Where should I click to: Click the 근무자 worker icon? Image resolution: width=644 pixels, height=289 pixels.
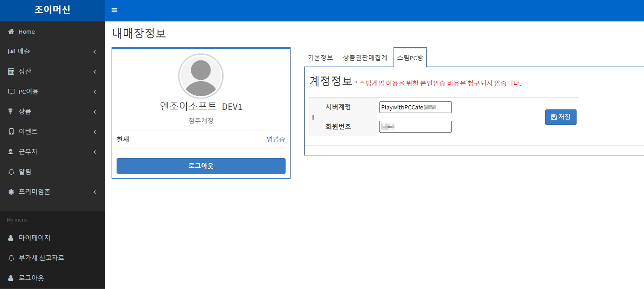coord(11,152)
